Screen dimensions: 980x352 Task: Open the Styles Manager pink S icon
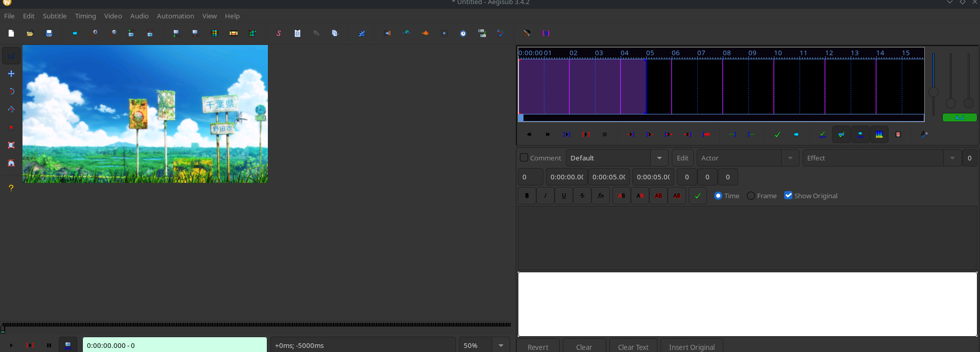click(279, 33)
